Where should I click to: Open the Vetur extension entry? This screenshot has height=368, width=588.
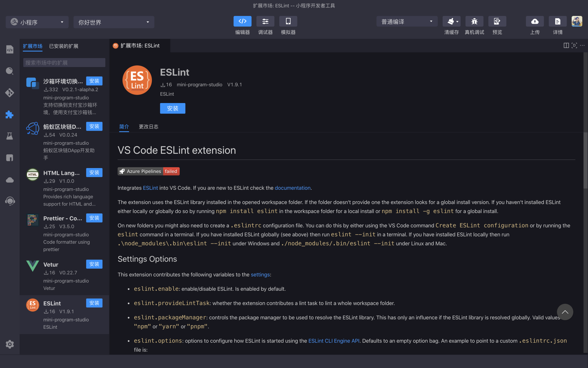(64, 276)
